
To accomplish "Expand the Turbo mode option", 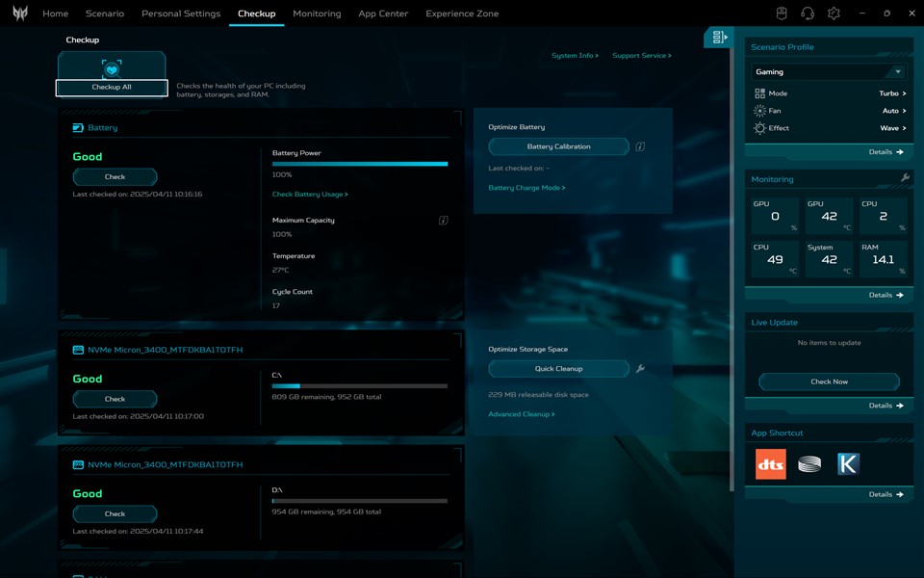I will (x=892, y=93).
